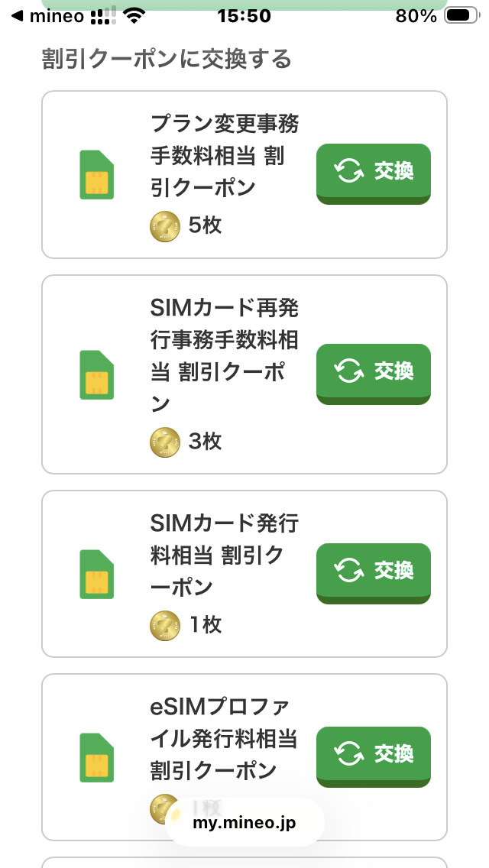Tap the gold coin beside 3枚
Screen dimensions: 489x868
tap(164, 441)
